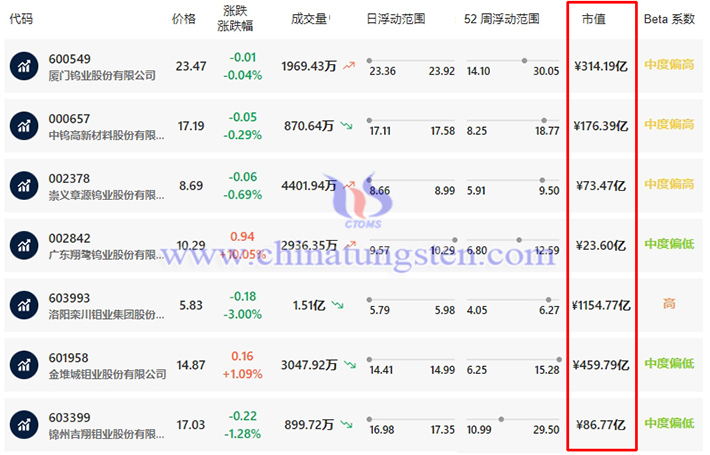Click the stock chart icon for 603993
Image resolution: width=710 pixels, height=455 pixels.
24,305
